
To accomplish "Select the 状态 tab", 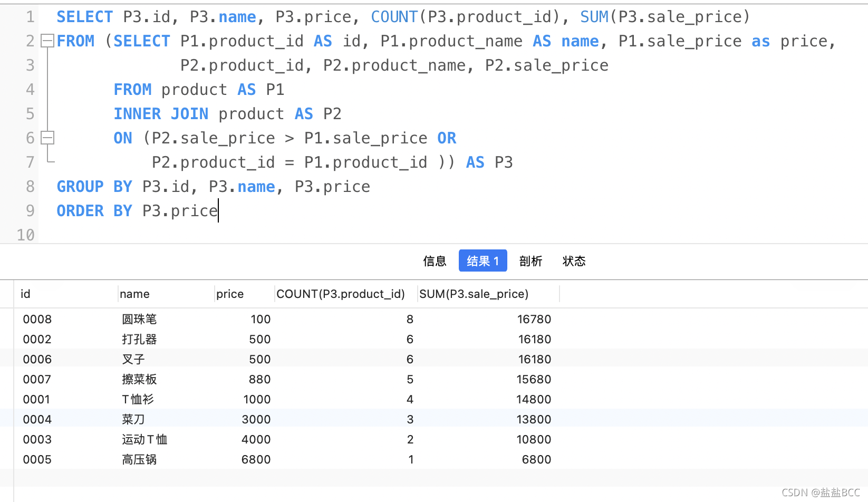I will 574,260.
